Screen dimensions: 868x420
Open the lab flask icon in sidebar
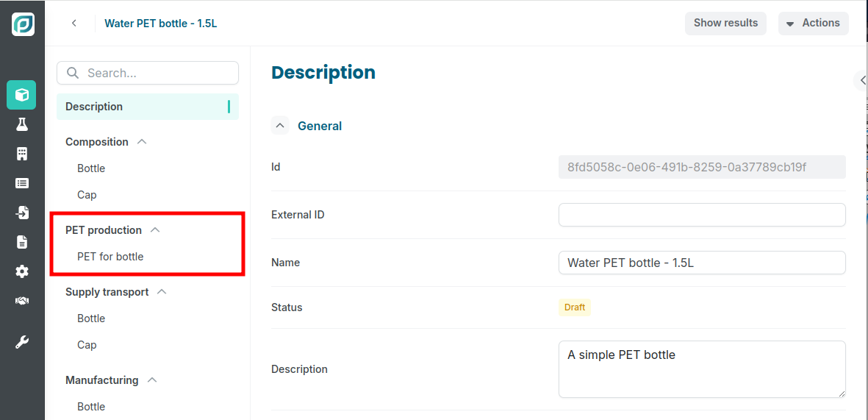coord(21,124)
